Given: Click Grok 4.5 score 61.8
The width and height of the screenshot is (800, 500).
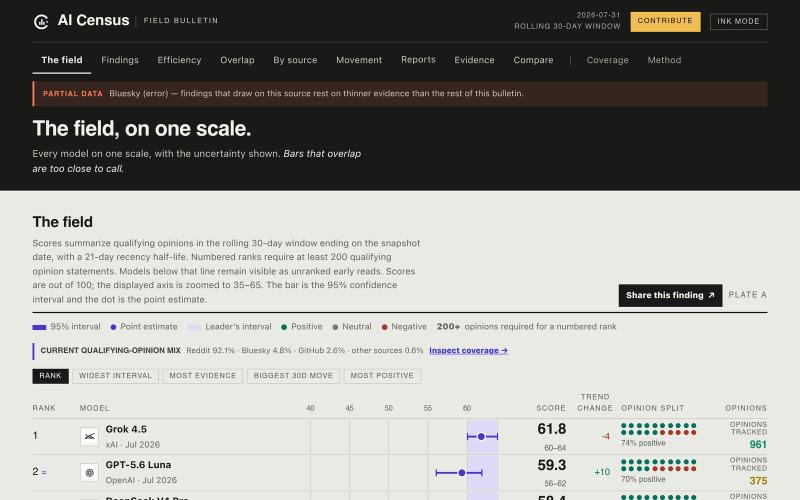Looking at the screenshot, I should point(552,429).
